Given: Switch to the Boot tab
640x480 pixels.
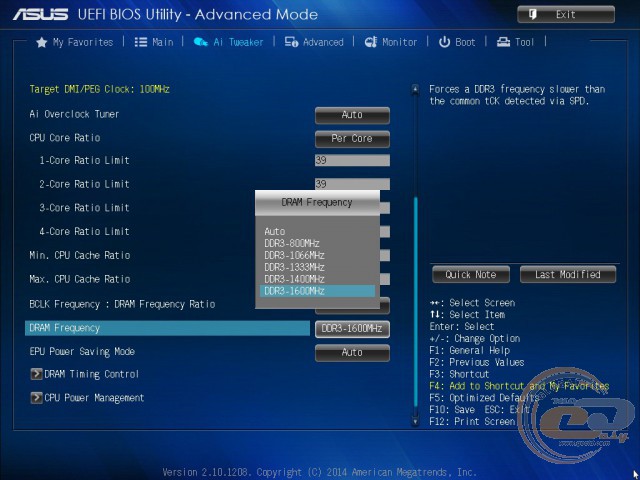Looking at the screenshot, I should point(465,42).
